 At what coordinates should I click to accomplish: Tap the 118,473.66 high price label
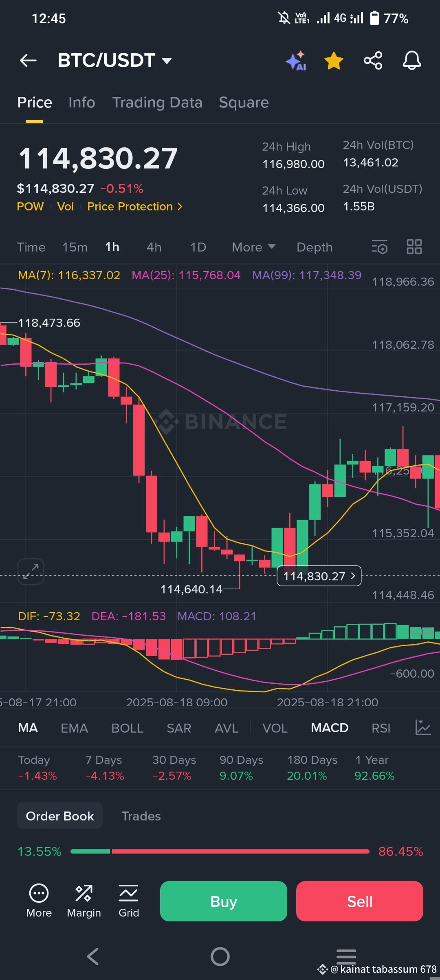[49, 323]
